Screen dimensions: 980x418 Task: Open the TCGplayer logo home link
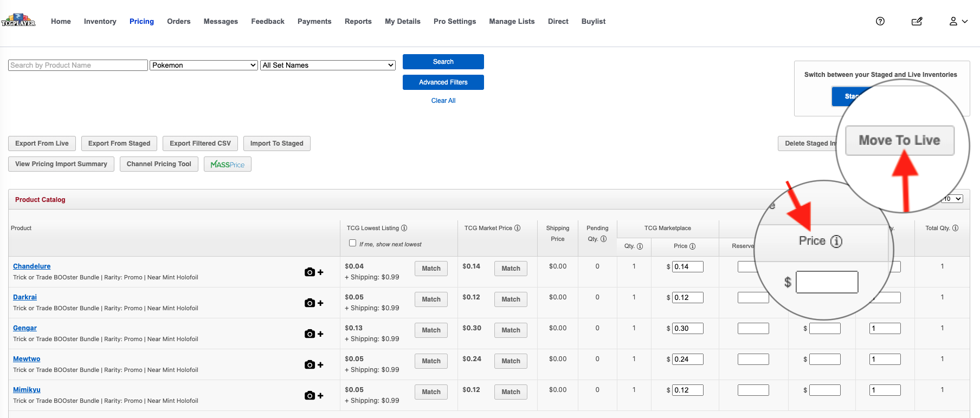click(18, 21)
